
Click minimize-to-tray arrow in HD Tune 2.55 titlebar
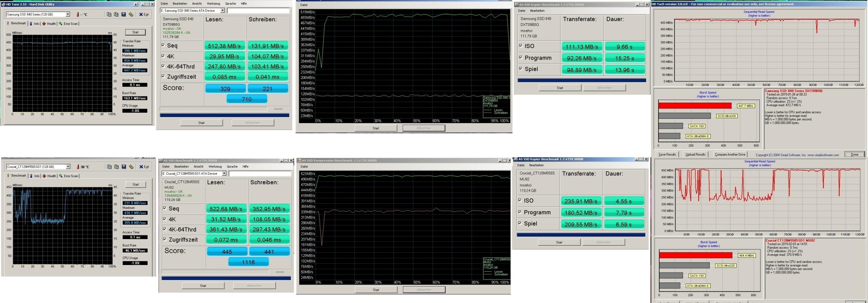tap(136, 4)
